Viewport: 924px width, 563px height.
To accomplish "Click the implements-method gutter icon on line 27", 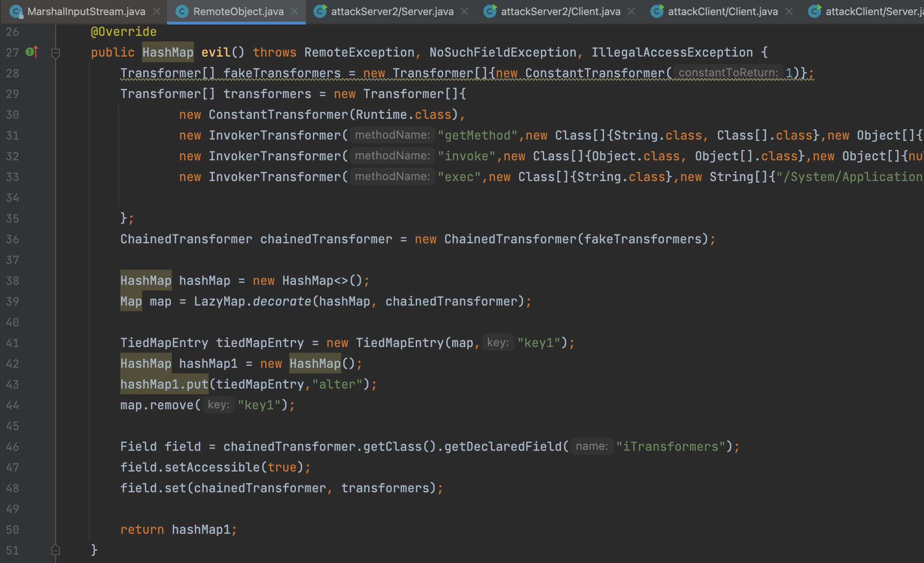I will pyautogui.click(x=32, y=52).
